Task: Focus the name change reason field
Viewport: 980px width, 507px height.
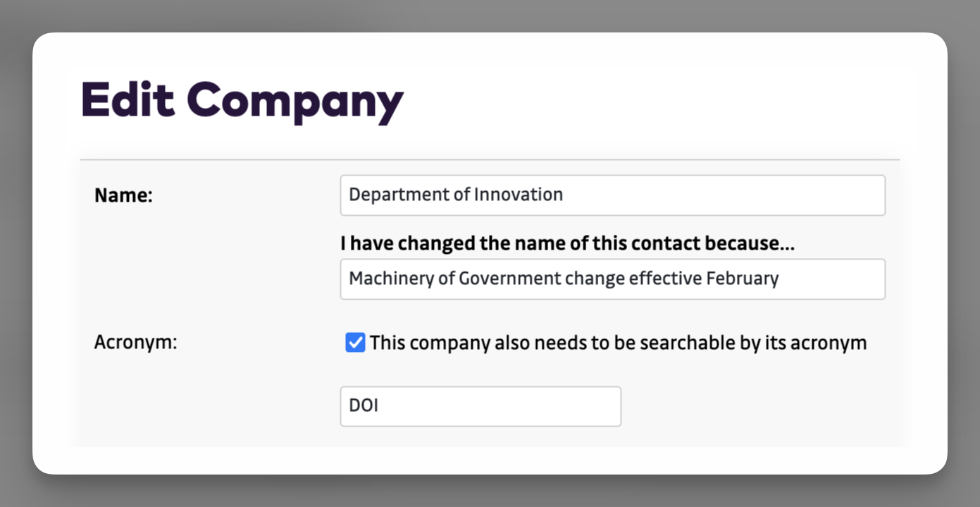Action: [x=612, y=279]
